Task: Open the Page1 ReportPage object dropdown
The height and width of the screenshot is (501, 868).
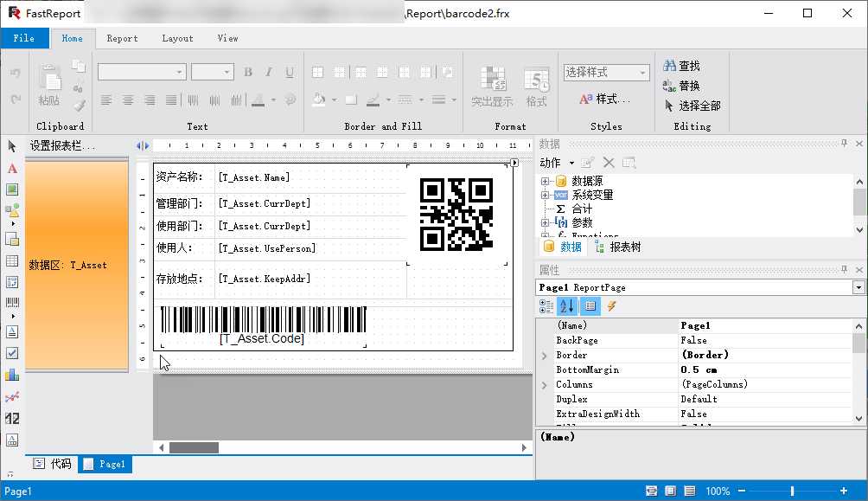Action: (858, 287)
